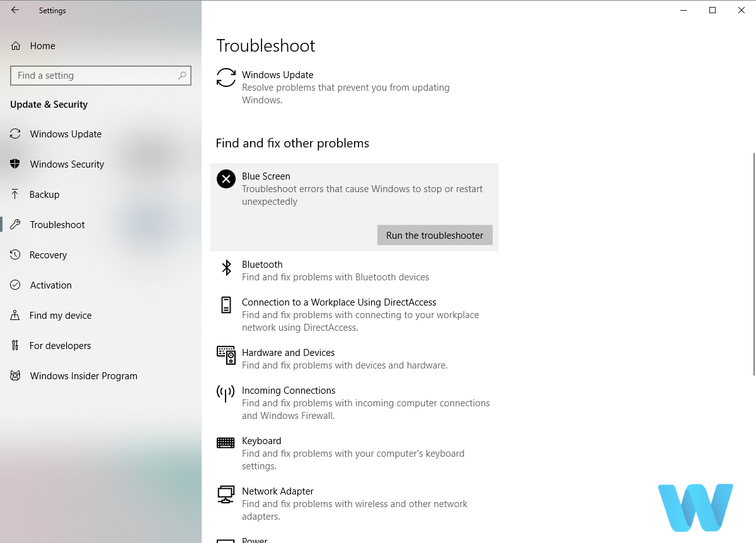Viewport: 756px width, 543px height.
Task: Select the Windows Security shield icon
Action: [x=14, y=164]
